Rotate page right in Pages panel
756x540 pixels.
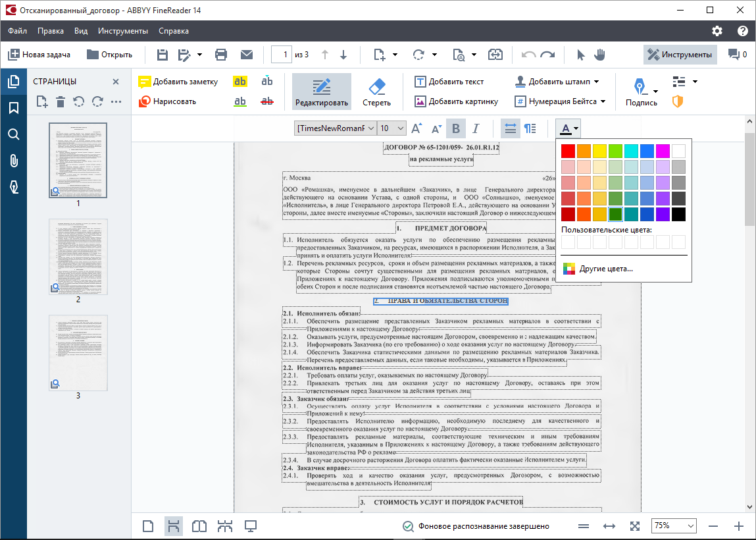[x=97, y=101]
